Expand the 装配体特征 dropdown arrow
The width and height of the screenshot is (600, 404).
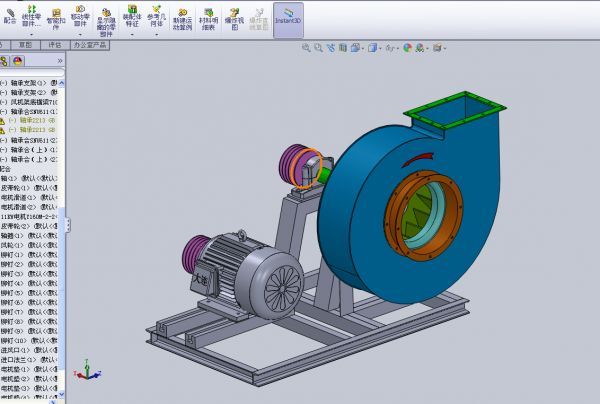point(132,34)
